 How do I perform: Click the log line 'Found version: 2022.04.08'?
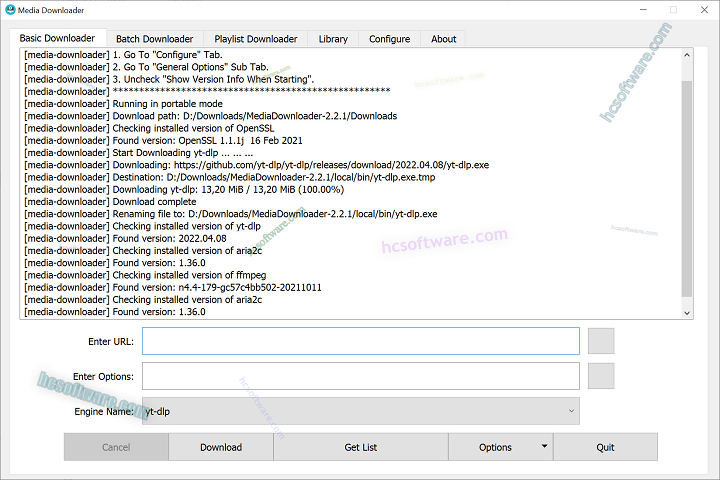pos(125,238)
